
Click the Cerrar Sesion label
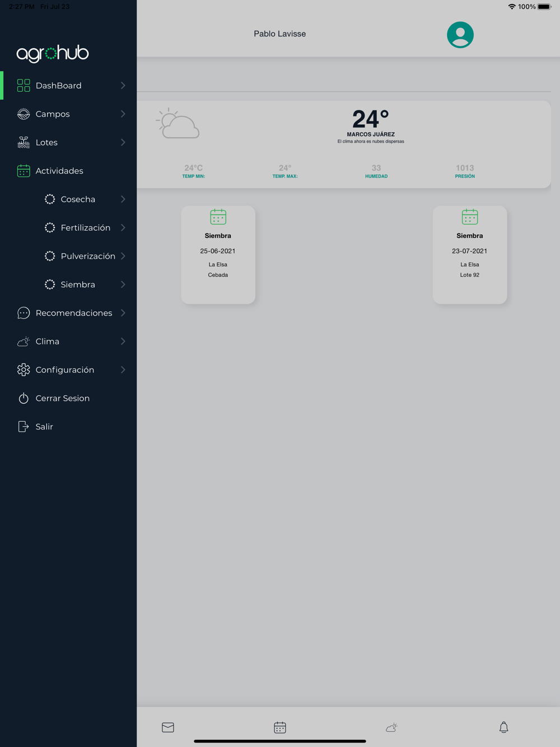[x=63, y=398]
